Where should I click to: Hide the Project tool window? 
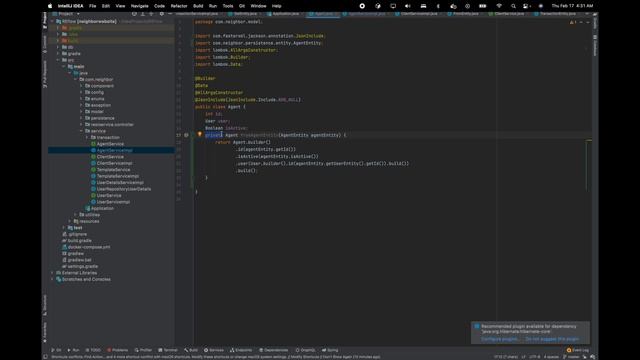tap(170, 14)
